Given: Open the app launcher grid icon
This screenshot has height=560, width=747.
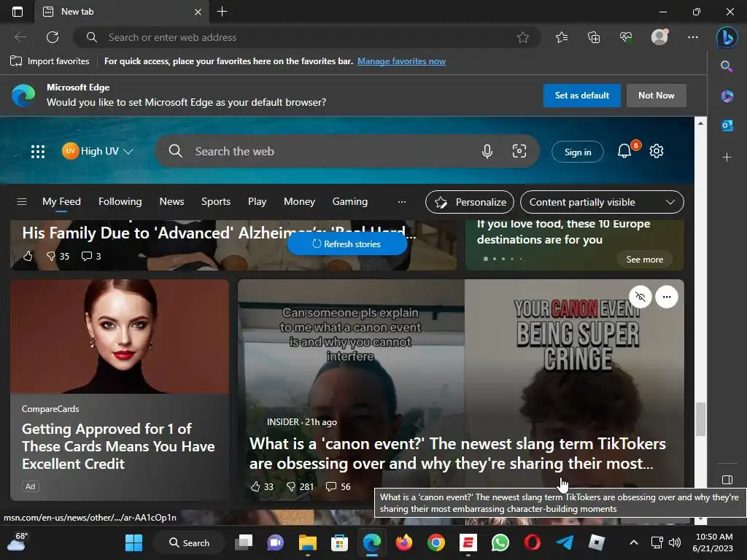Looking at the screenshot, I should click(x=38, y=152).
